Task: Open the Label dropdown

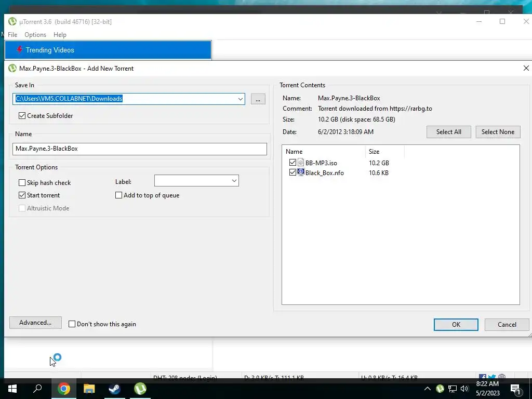Action: pos(234,180)
